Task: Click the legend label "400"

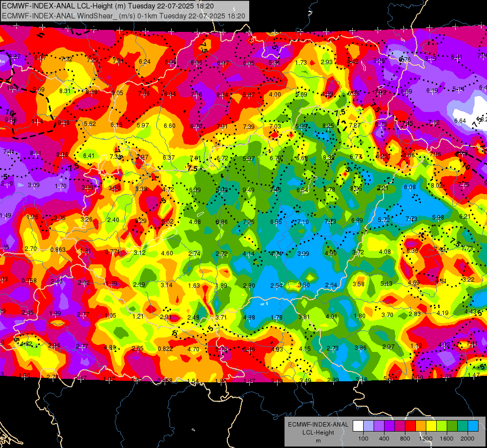Action: 384,439
